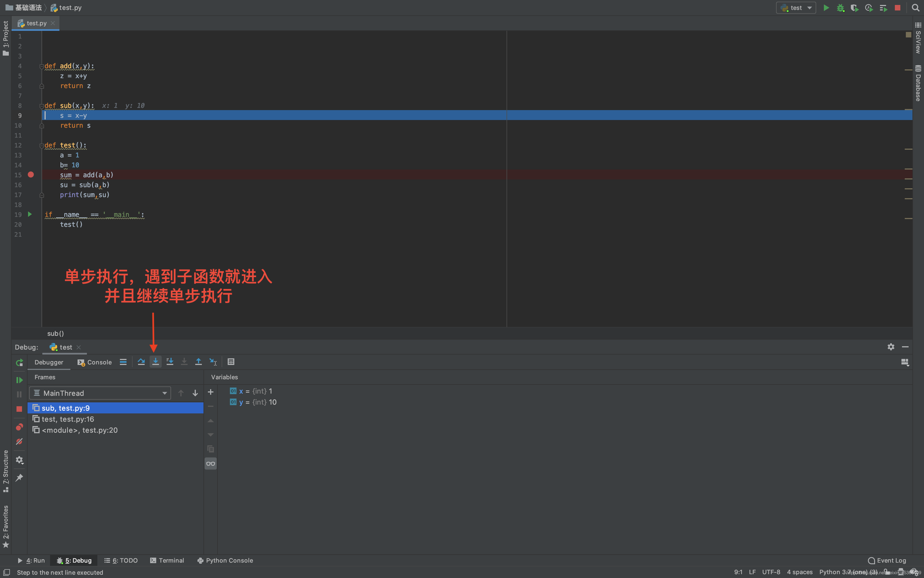The height and width of the screenshot is (578, 924).
Task: Open the 4: Run tool window
Action: (31, 560)
